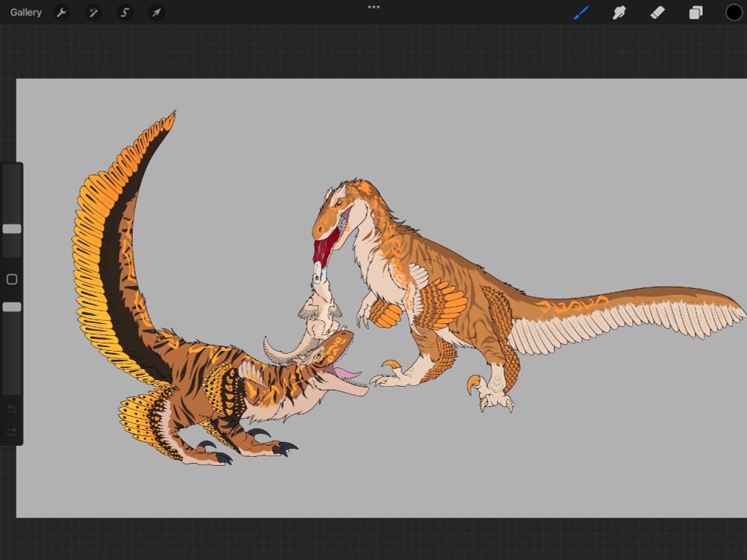Open the Adjustments magic wand menu
Screen dimensions: 747x560
(x=93, y=13)
